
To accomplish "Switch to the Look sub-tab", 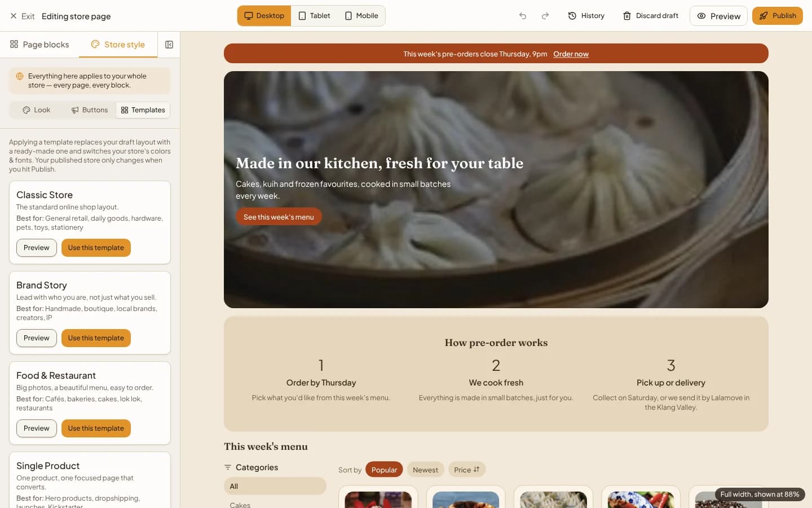I will click(x=36, y=110).
